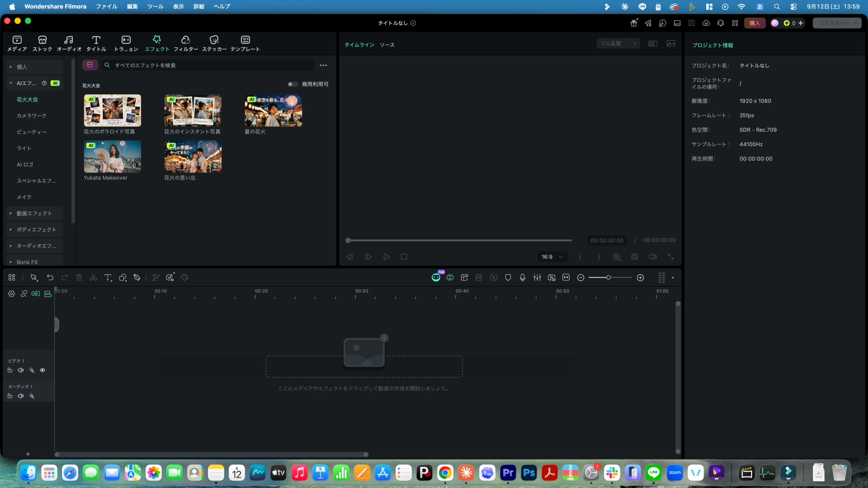Click the marker shield icon

point(508,278)
